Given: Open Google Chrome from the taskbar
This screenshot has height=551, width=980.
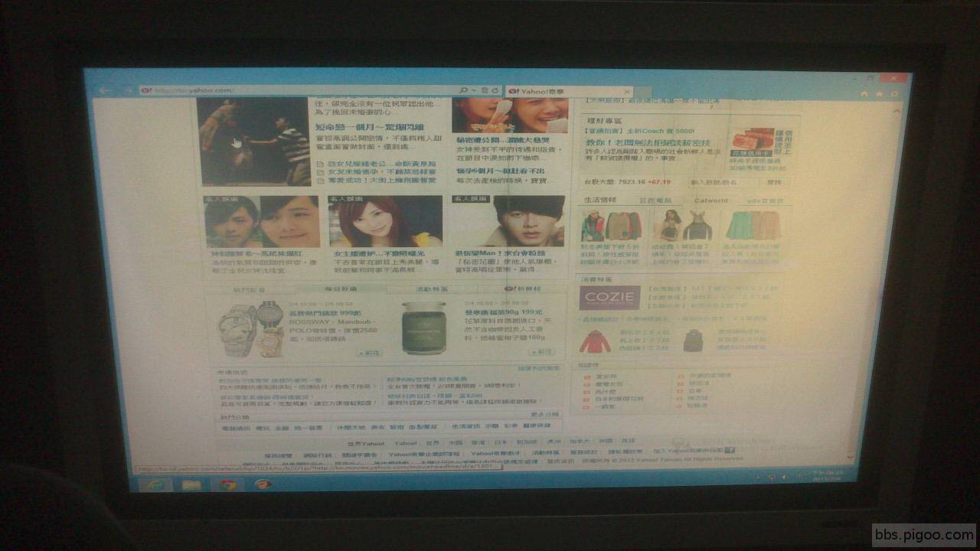Looking at the screenshot, I should (227, 484).
